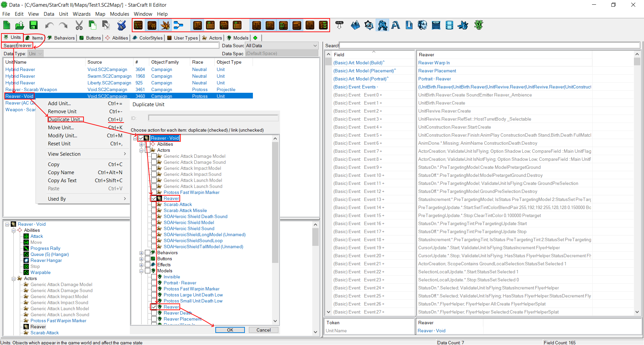Click the Undo arrow icon
Screen dimensions: 644x345
[50, 25]
